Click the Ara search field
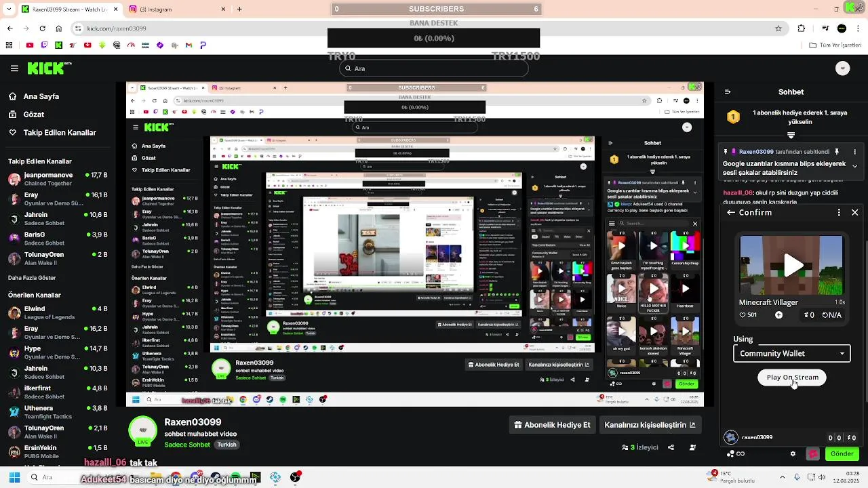The image size is (868, 488). pos(434,68)
